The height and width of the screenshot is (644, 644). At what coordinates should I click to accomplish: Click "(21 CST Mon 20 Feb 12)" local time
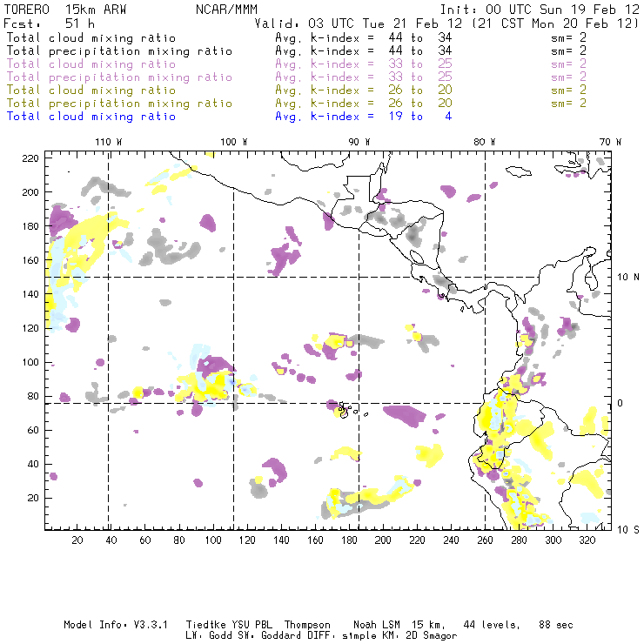point(555,23)
